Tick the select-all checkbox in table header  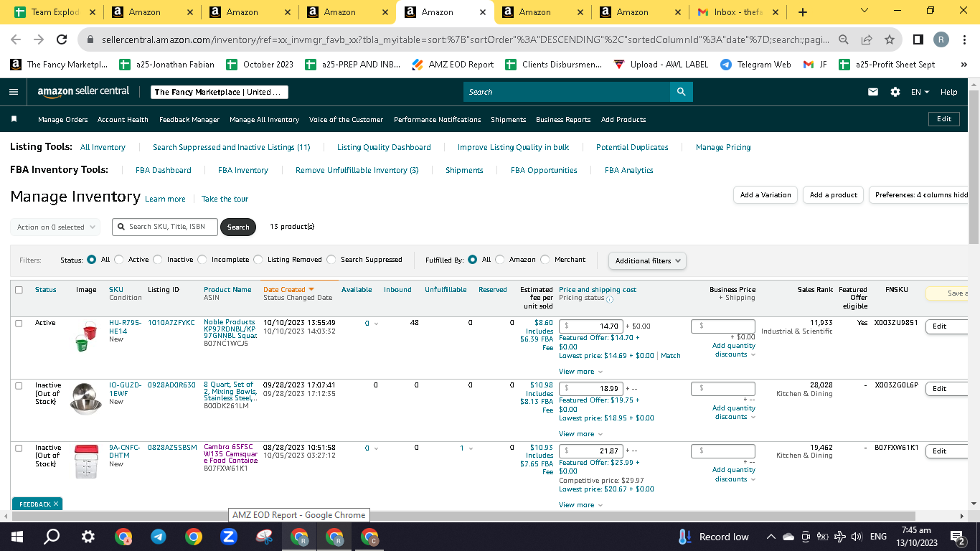19,290
